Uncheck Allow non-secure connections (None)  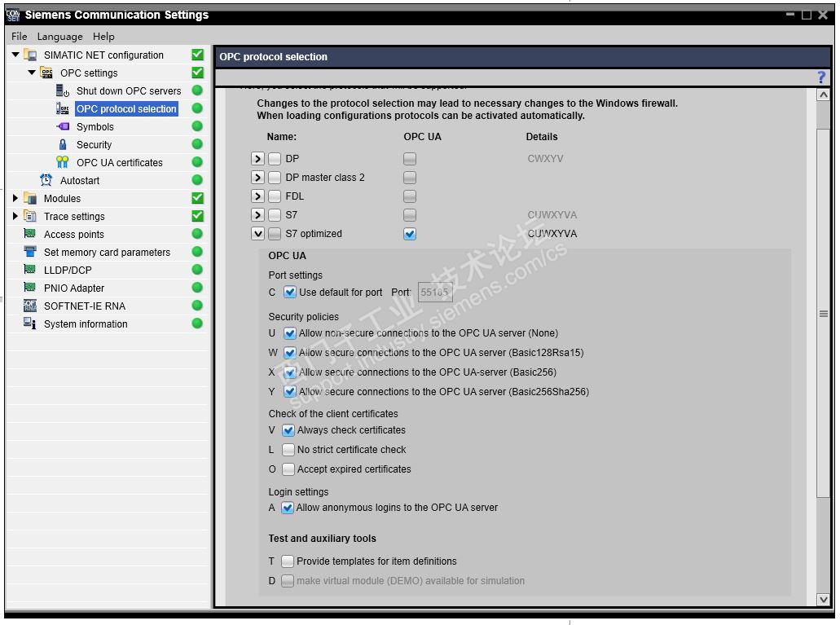point(290,333)
